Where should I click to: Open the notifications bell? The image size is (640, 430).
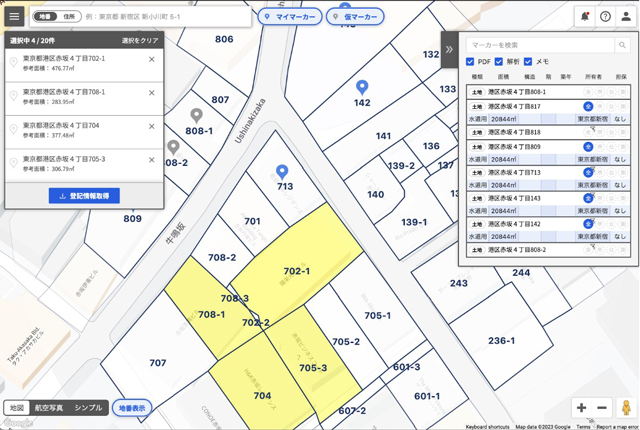coord(584,17)
